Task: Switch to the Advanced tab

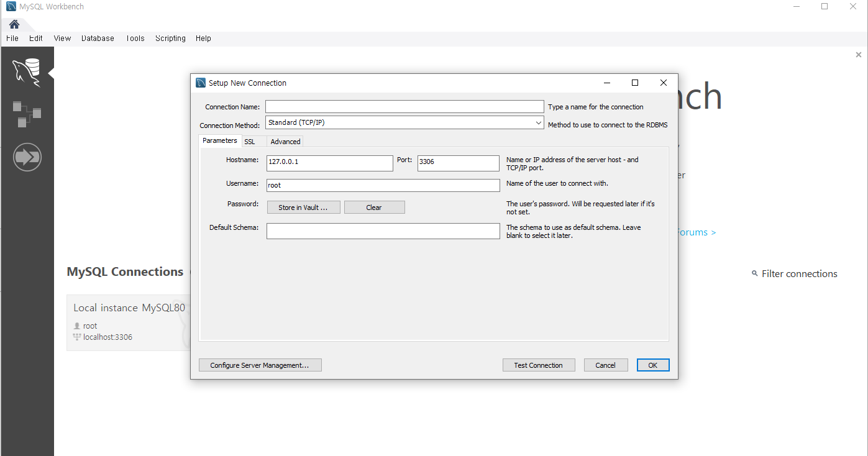Action: pos(285,142)
